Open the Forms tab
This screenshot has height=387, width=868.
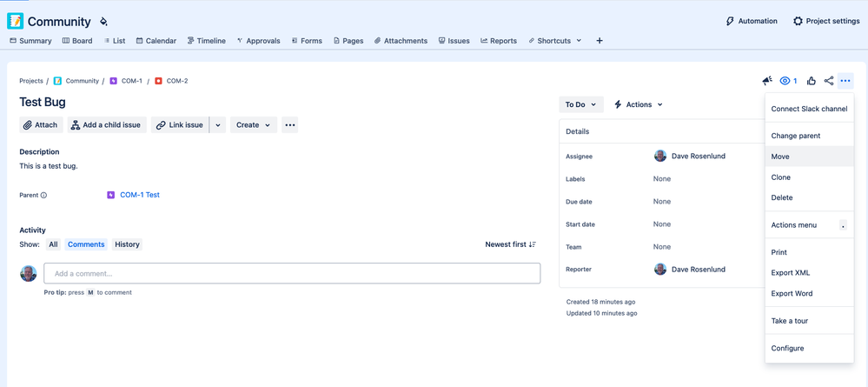307,41
